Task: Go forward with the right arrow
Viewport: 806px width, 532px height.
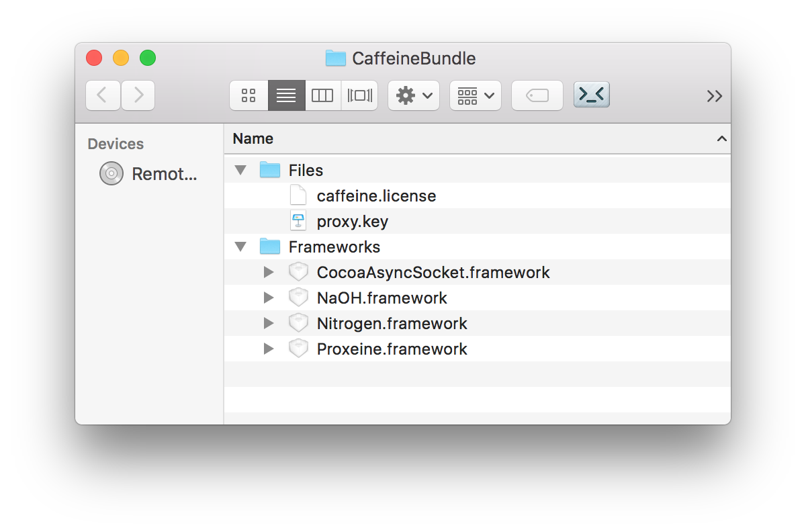Action: pyautogui.click(x=138, y=95)
